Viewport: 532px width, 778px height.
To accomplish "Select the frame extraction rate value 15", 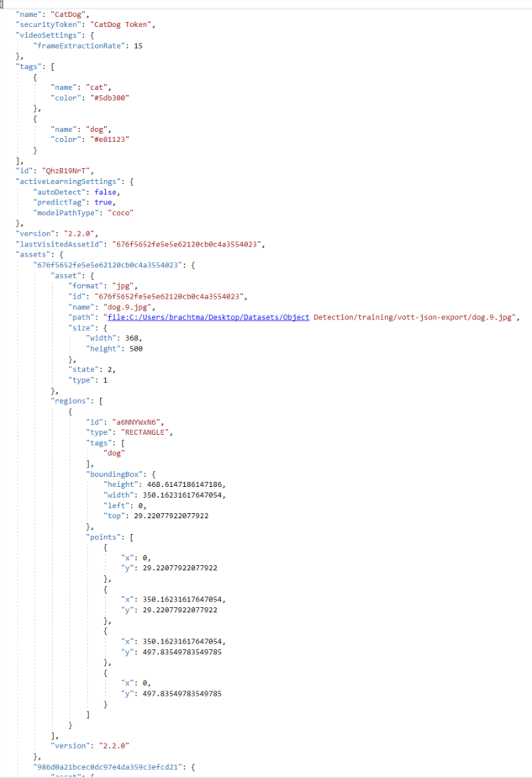I will click(x=139, y=45).
